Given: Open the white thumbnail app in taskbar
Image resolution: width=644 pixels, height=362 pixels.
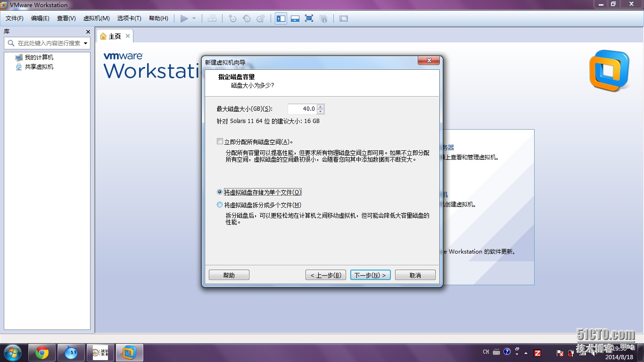Looking at the screenshot, I should [x=100, y=353].
